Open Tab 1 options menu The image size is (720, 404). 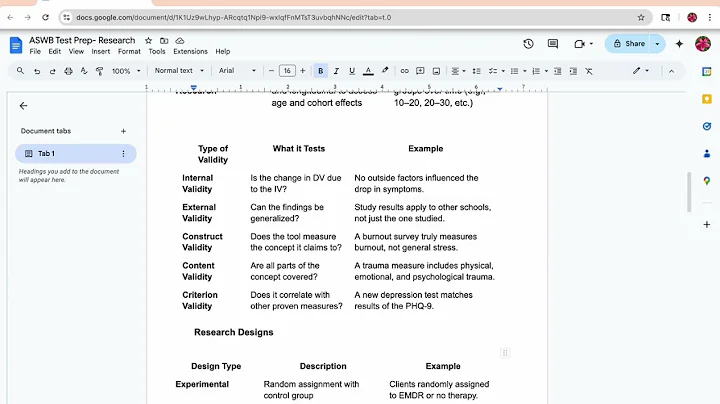click(x=123, y=153)
